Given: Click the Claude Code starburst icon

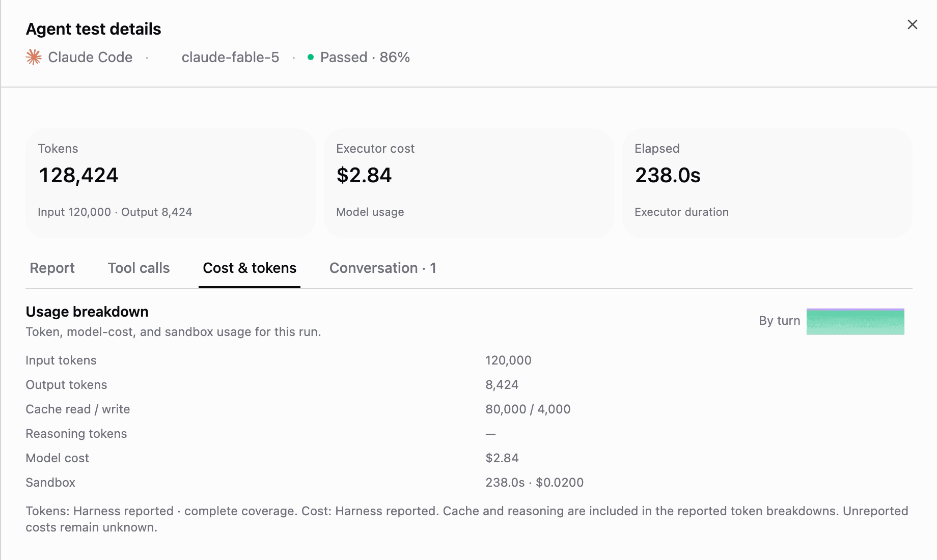Looking at the screenshot, I should tap(34, 57).
